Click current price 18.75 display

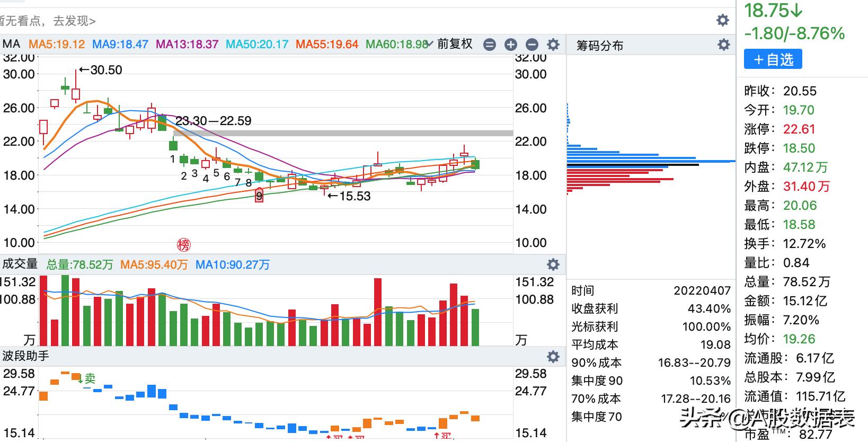[x=774, y=11]
